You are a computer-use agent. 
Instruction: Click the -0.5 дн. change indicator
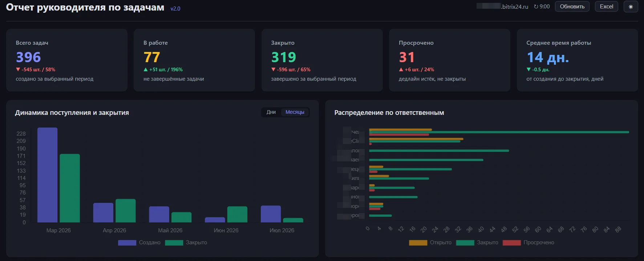(538, 69)
